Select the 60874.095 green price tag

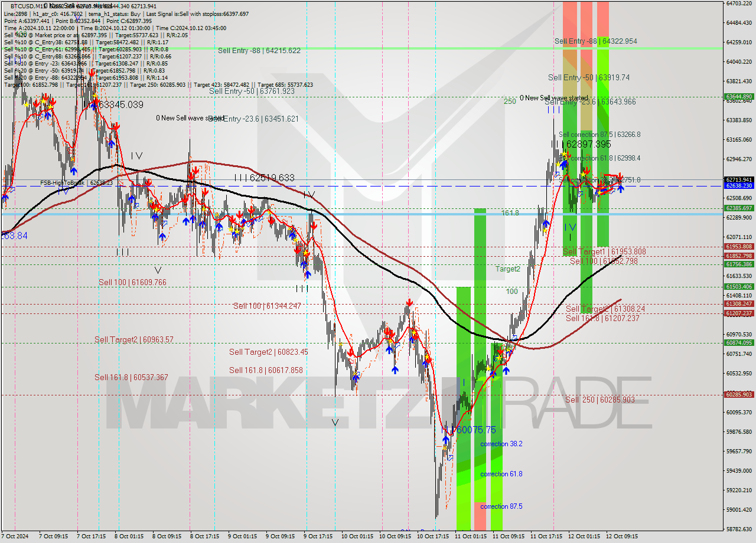tap(739, 342)
